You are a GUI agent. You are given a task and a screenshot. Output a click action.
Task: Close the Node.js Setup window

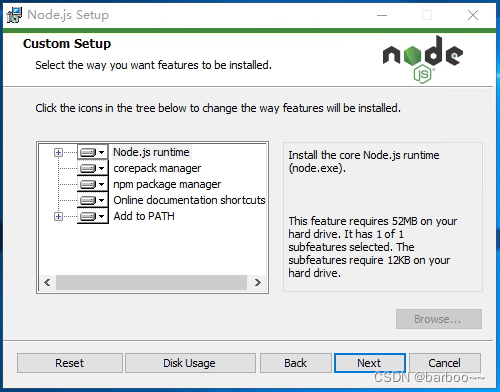(x=473, y=15)
